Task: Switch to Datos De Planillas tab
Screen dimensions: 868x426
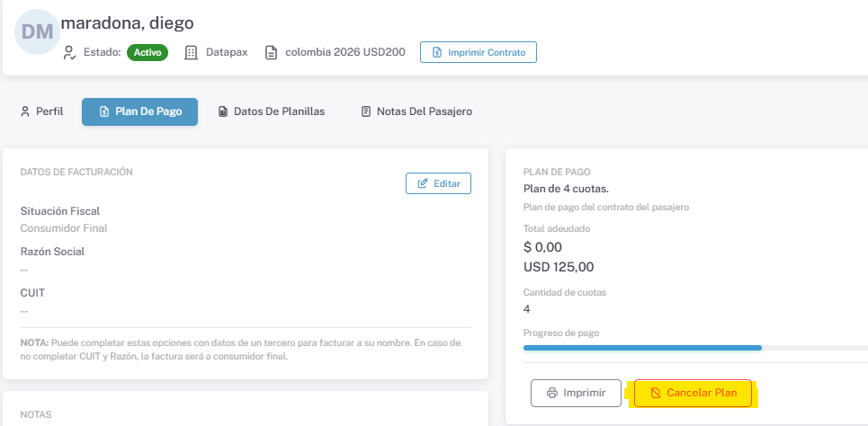Action: tap(271, 111)
